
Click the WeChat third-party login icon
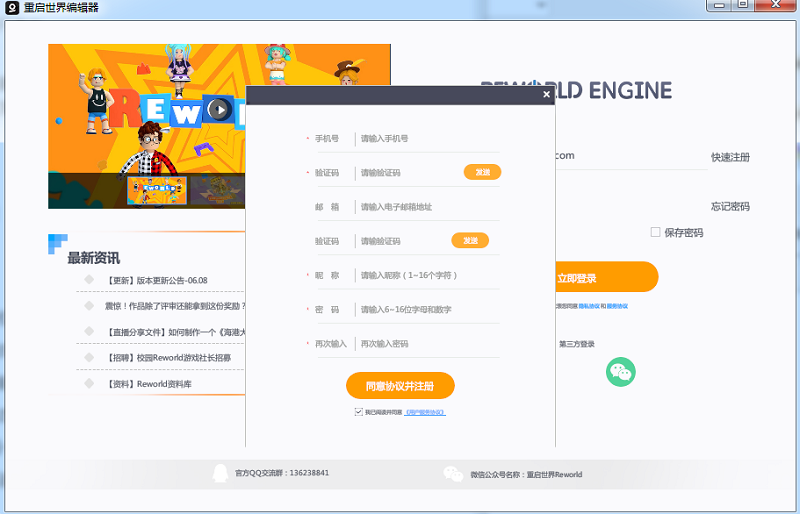[621, 372]
